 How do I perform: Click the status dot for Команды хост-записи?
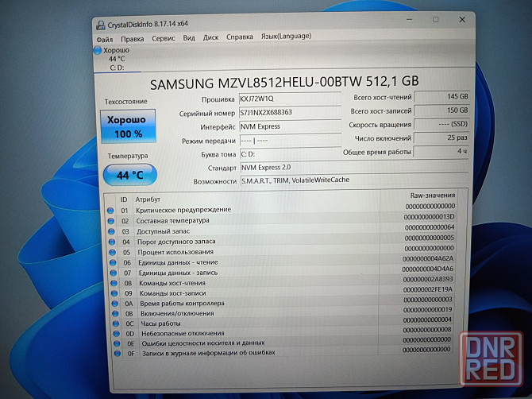114,293
